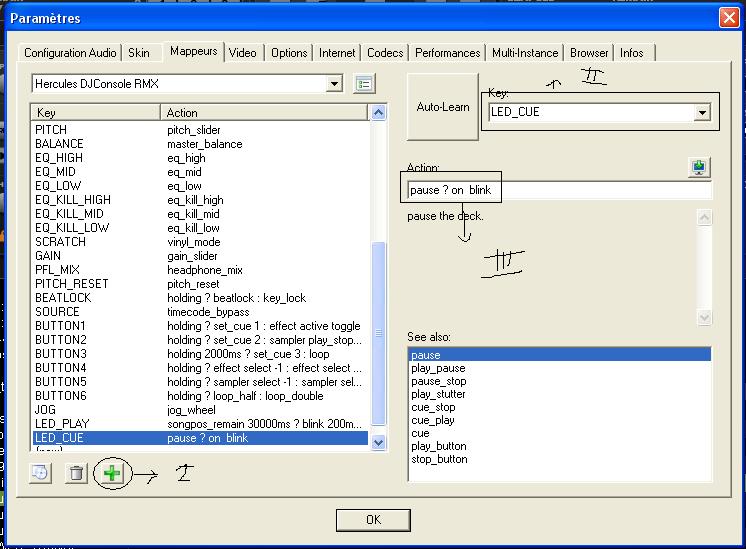Open the Performances tab
Image resolution: width=746 pixels, height=549 pixels.
click(x=448, y=53)
